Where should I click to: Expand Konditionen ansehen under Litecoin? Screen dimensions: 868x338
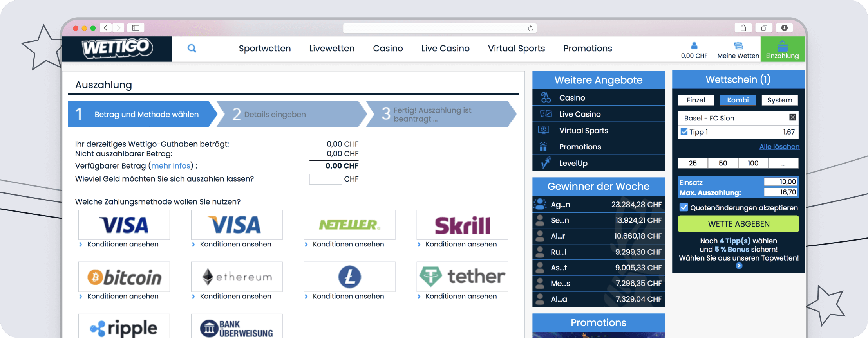[348, 296]
